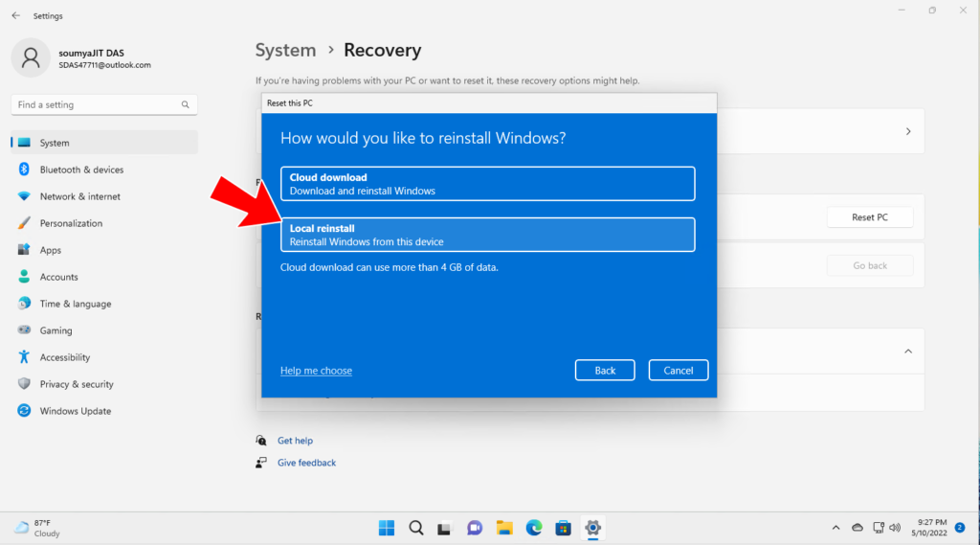
Task: Click the Time & language globe icon
Action: click(x=24, y=303)
